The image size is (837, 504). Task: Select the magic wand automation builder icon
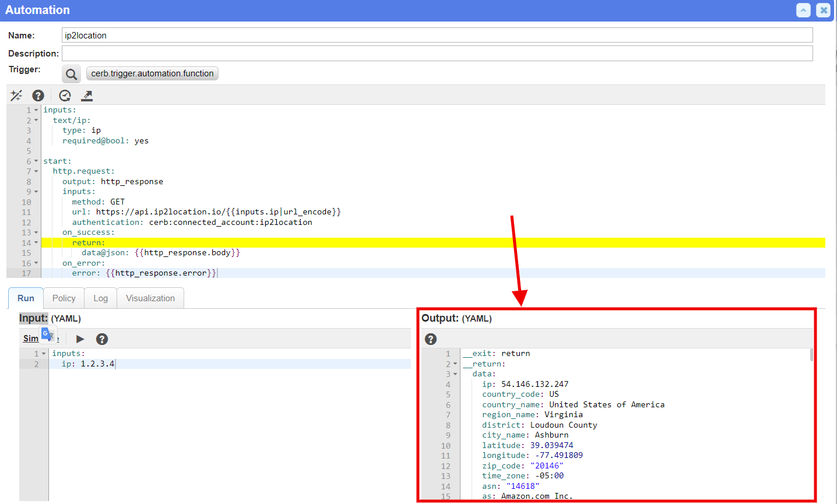click(x=16, y=95)
